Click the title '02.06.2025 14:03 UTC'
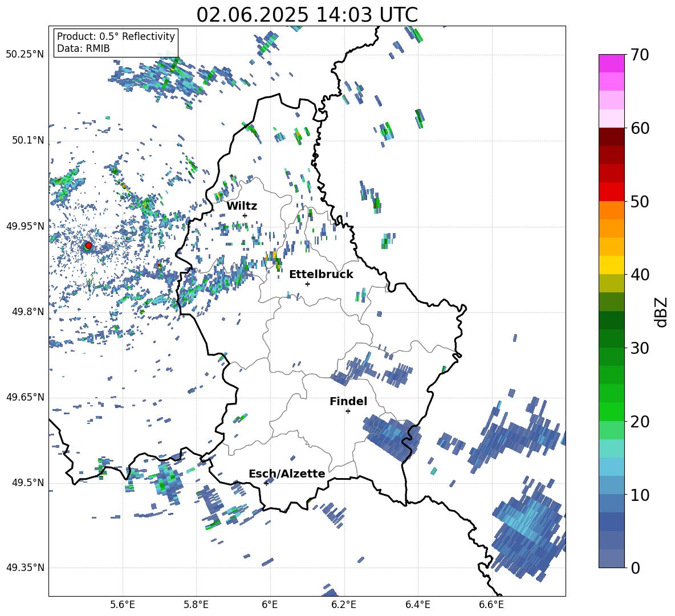This screenshot has height=616, width=675. [307, 15]
